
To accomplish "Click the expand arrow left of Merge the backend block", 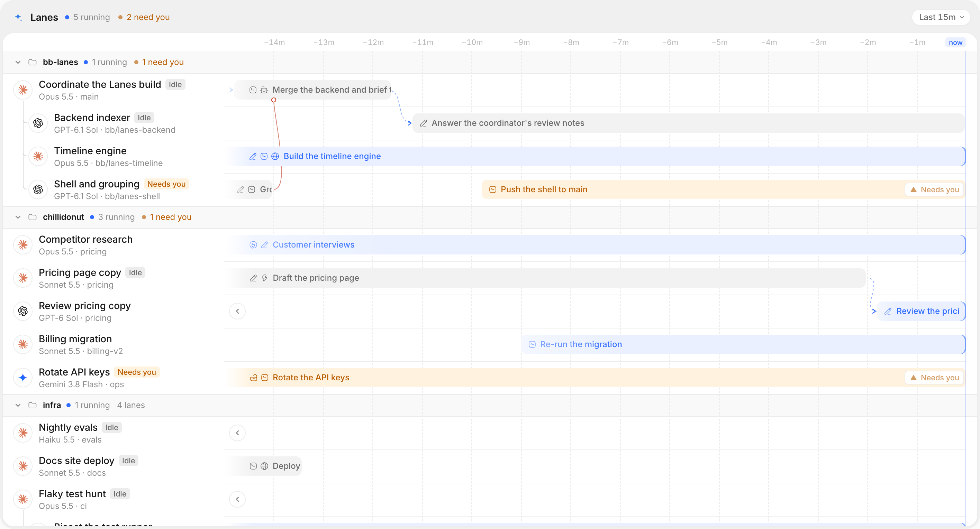I will 230,90.
